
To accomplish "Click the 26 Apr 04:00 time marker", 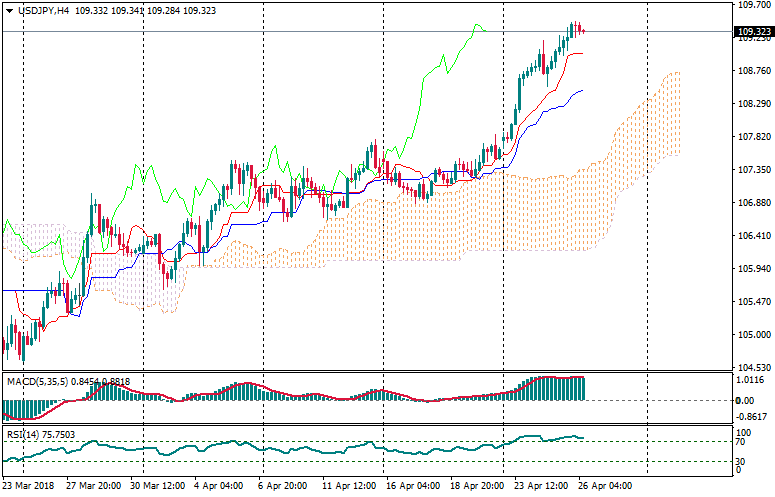I will pos(606,487).
